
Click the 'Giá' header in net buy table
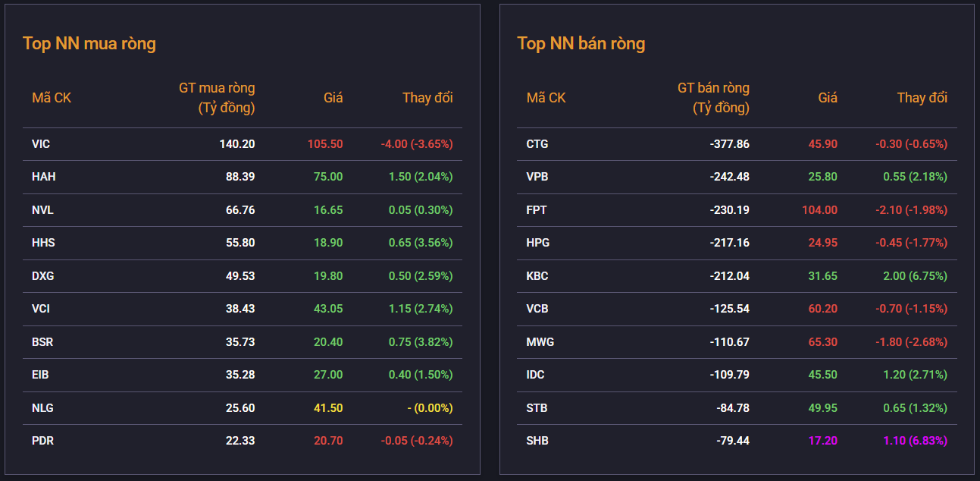[x=333, y=98]
